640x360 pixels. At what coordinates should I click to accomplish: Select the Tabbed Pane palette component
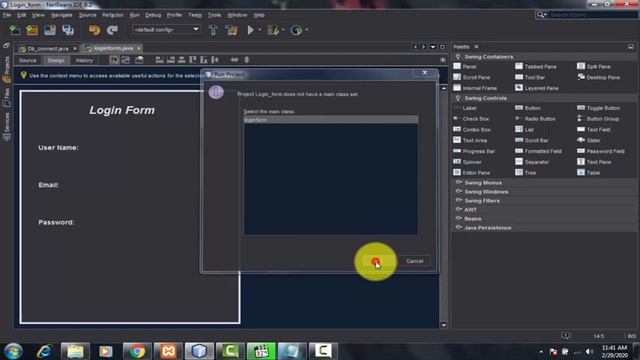coord(536,66)
